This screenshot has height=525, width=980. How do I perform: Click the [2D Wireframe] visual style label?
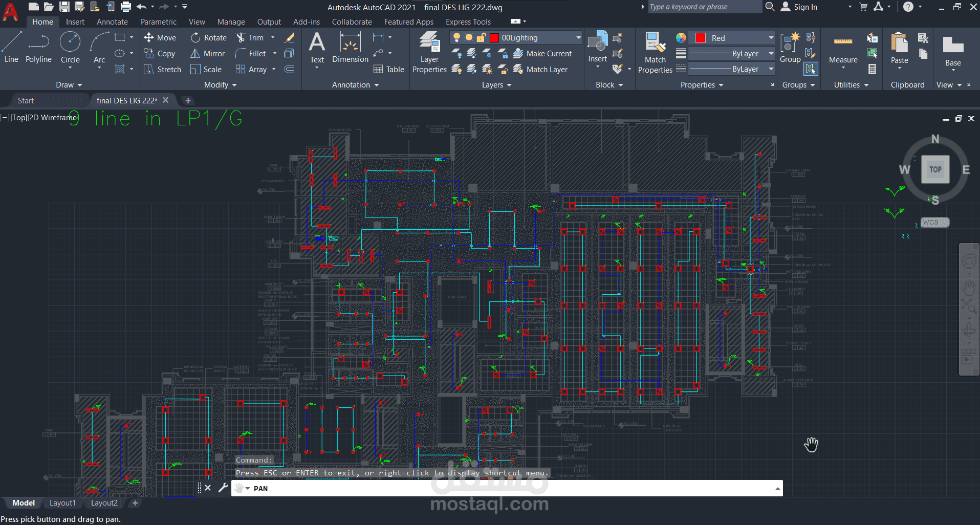point(53,118)
